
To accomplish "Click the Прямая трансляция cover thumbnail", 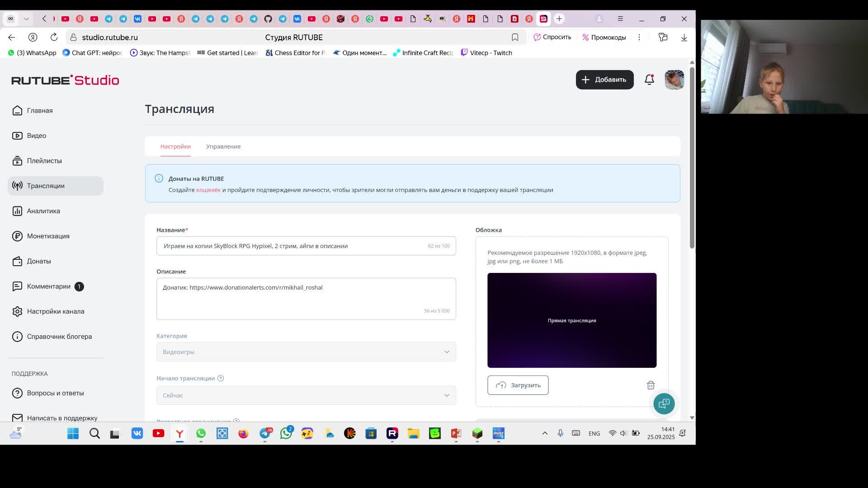I will (571, 320).
